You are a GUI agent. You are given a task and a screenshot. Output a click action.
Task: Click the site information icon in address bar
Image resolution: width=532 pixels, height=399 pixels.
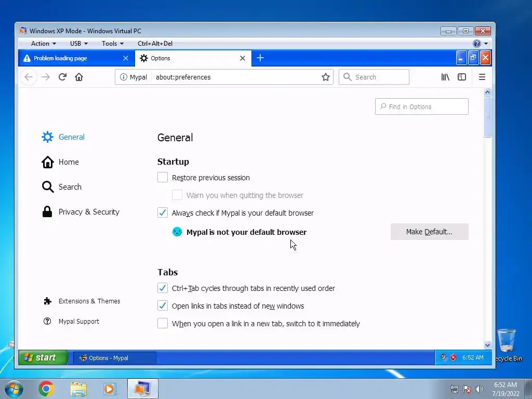124,77
